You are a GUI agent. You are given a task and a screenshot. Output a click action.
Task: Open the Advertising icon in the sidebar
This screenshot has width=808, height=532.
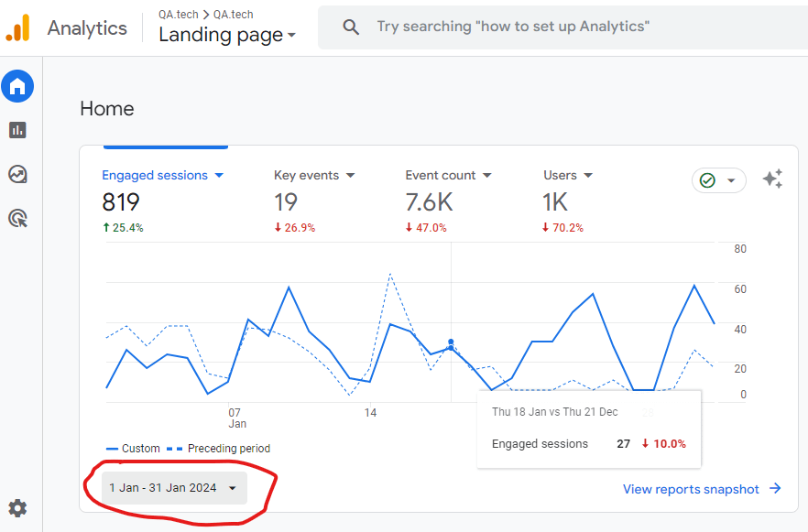[17, 218]
